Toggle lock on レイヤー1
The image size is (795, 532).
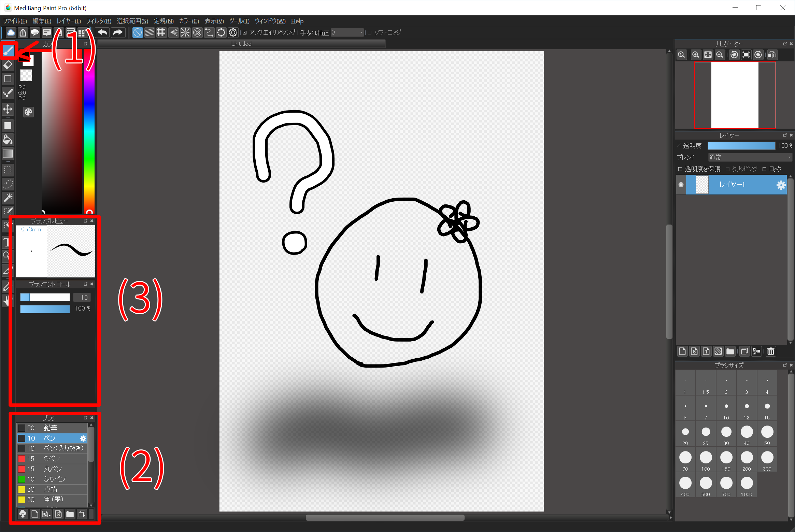click(x=765, y=168)
